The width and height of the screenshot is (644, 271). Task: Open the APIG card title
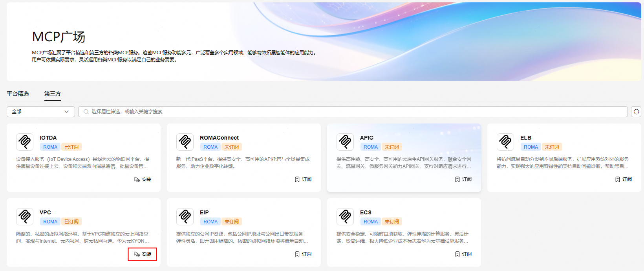pyautogui.click(x=367, y=138)
